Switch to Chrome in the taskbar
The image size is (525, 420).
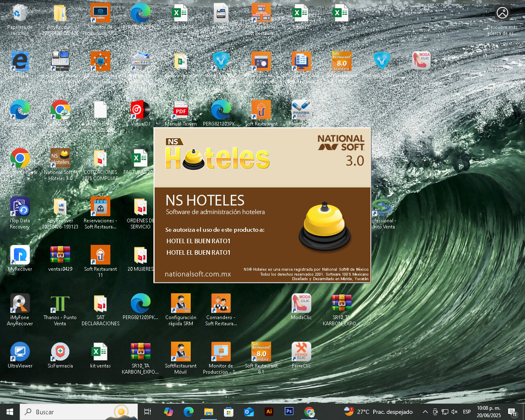click(309, 412)
